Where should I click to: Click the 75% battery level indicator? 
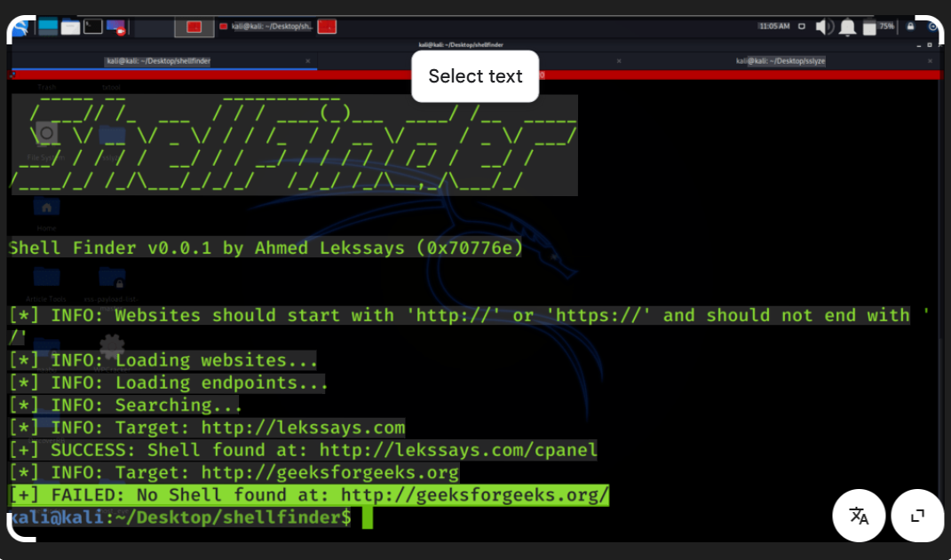(887, 27)
